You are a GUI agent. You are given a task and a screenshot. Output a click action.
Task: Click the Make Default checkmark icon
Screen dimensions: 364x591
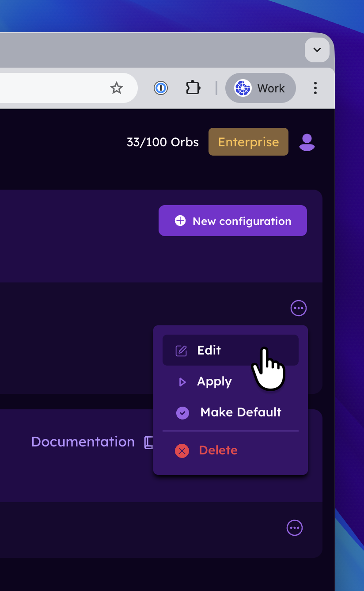tap(182, 413)
